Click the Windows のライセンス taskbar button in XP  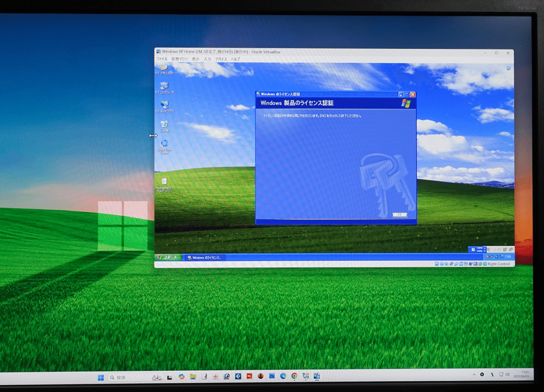point(206,258)
